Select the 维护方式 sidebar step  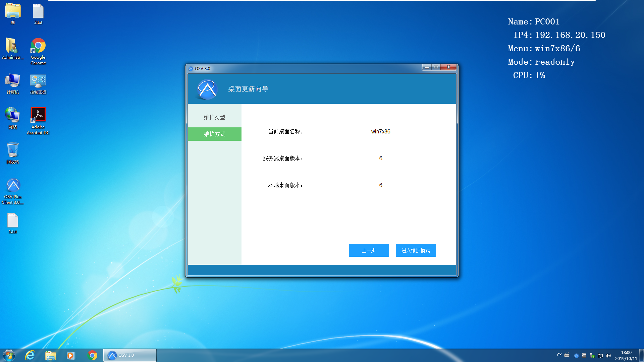click(214, 134)
